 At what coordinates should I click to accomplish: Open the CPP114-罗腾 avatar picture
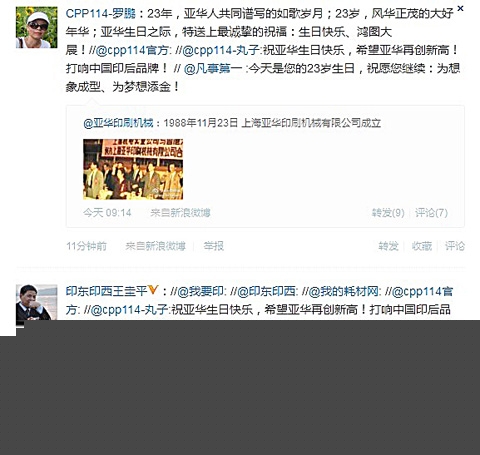(x=37, y=27)
